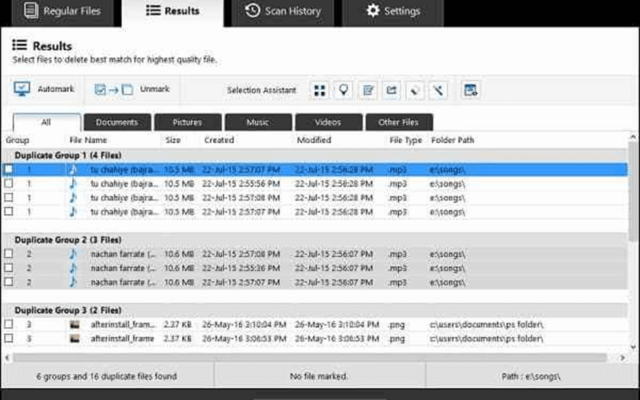This screenshot has height=400, width=640.
Task: Click image icon of afterinstall_frame row created 3:10:04 PM
Action: (x=75, y=324)
